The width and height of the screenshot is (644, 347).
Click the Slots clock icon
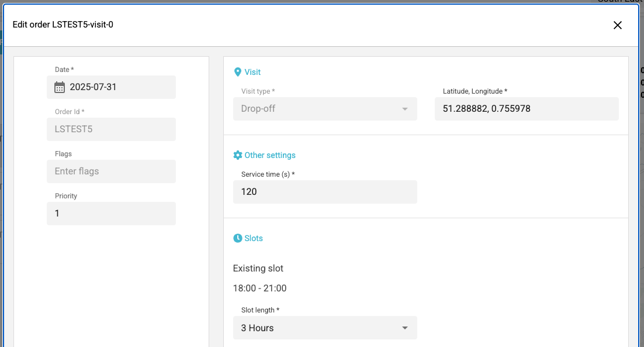click(x=237, y=238)
